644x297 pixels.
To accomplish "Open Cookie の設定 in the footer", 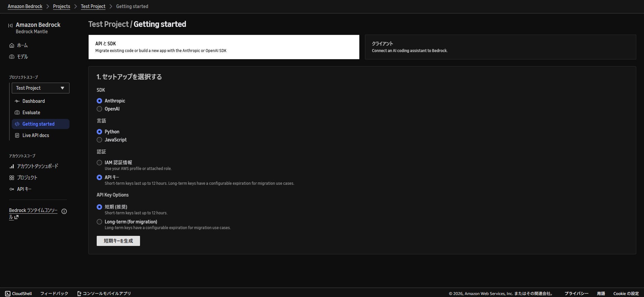I will 626,294.
